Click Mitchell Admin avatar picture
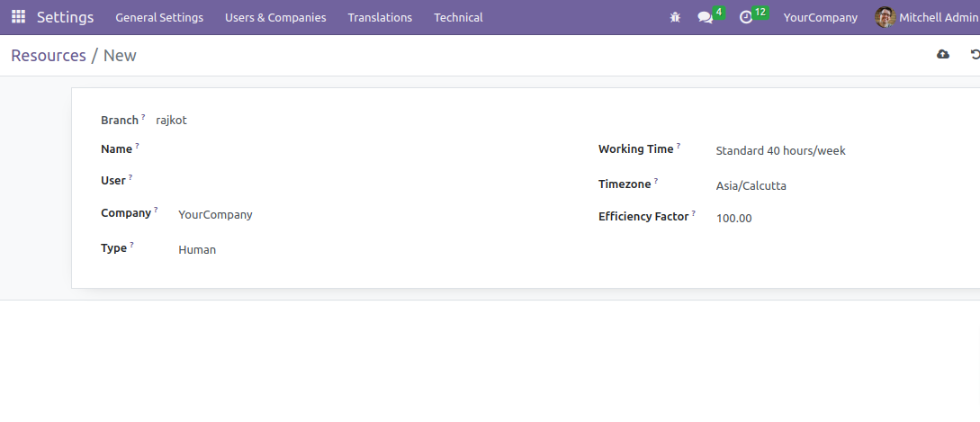Screen dimensions: 980x422 [885, 17]
